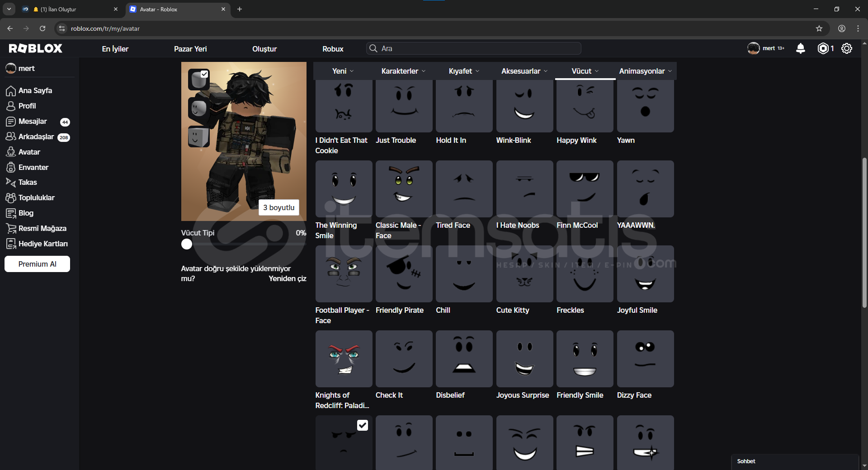The height and width of the screenshot is (470, 868).
Task: Click the Roblox logo
Action: tap(36, 48)
